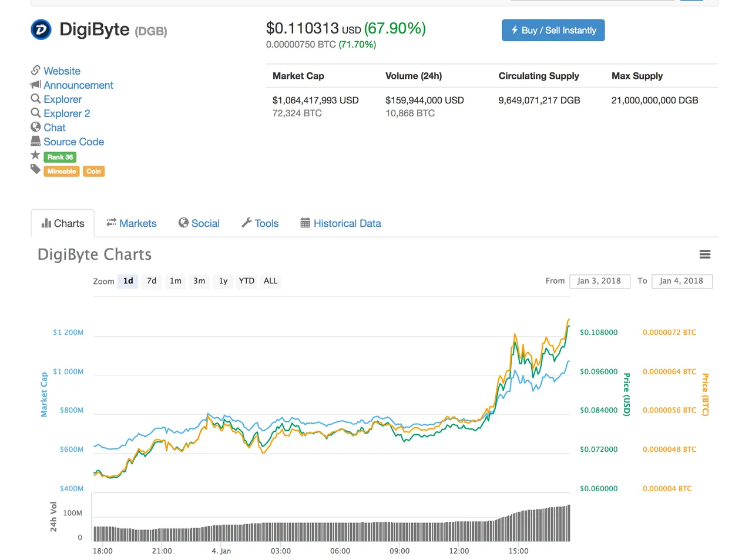The height and width of the screenshot is (560, 752).
Task: Click the Circulating Supply column header
Action: [539, 76]
